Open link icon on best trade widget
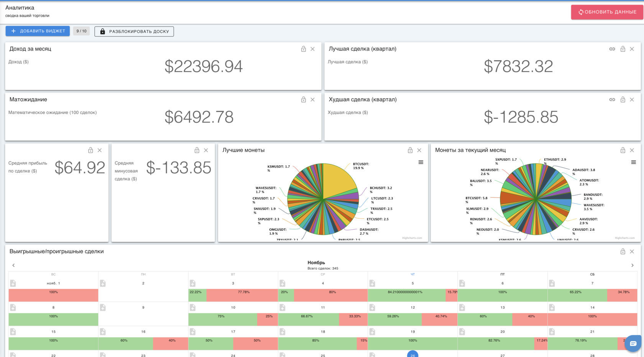644x357 pixels. point(612,49)
